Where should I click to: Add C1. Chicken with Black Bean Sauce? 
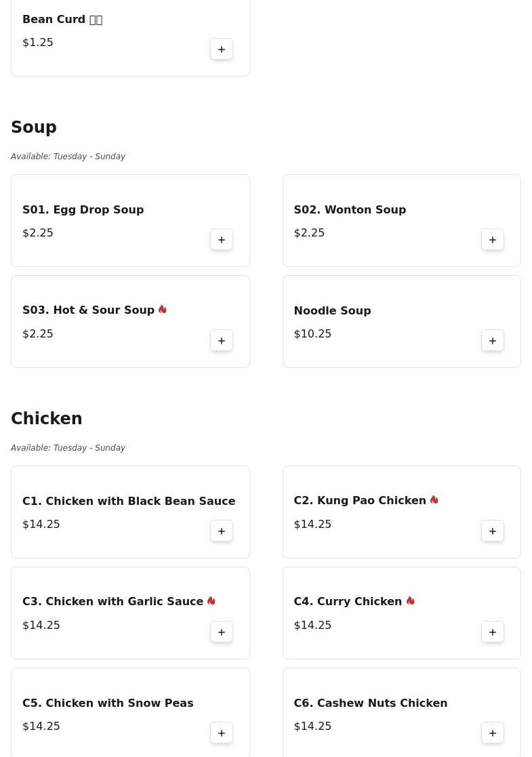tap(222, 531)
